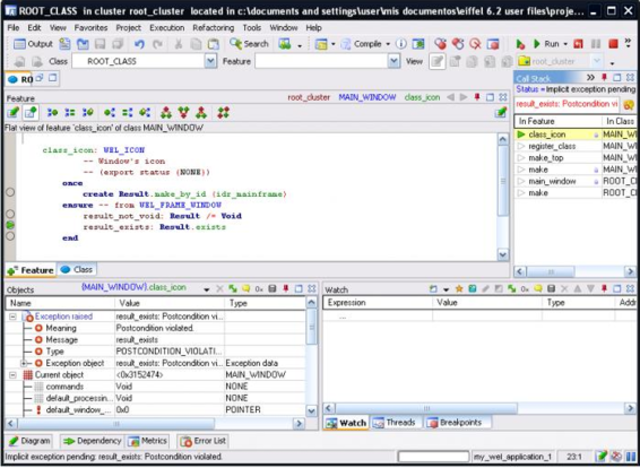
Task: Toggle hexadecimal 0x display in Watch panel
Action: 524,289
